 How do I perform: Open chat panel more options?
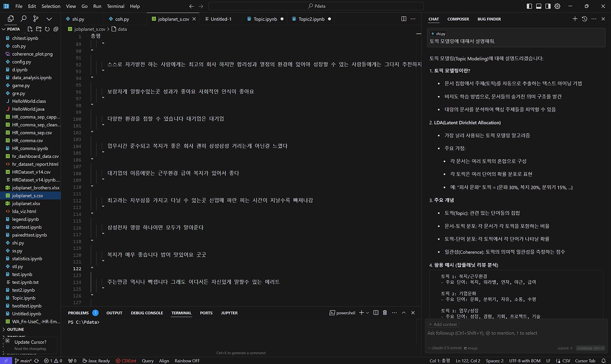[x=594, y=19]
